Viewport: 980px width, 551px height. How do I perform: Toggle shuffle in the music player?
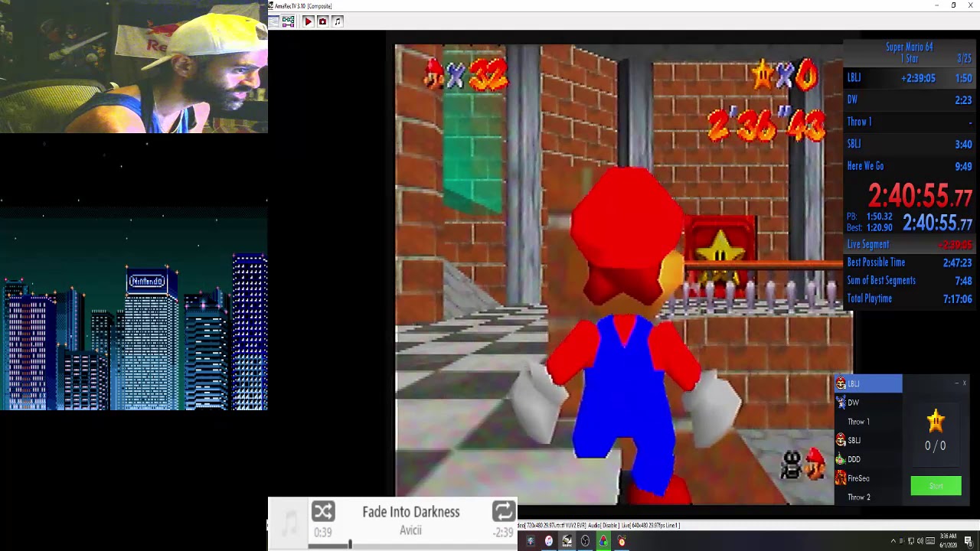pyautogui.click(x=323, y=511)
